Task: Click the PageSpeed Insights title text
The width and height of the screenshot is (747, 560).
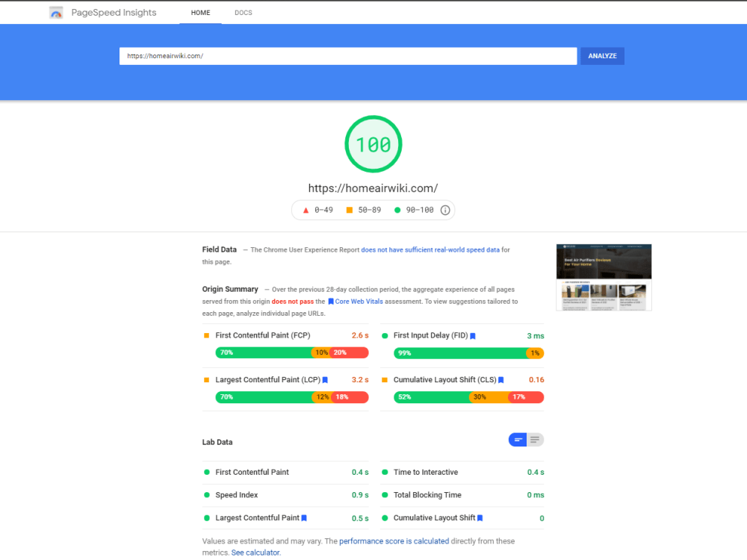Action: click(114, 13)
